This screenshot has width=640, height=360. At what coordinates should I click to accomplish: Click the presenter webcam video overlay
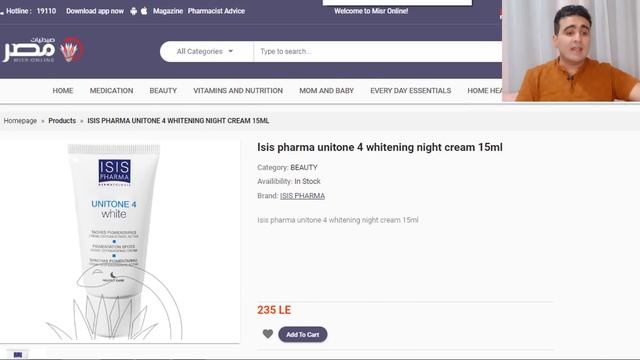pos(571,51)
